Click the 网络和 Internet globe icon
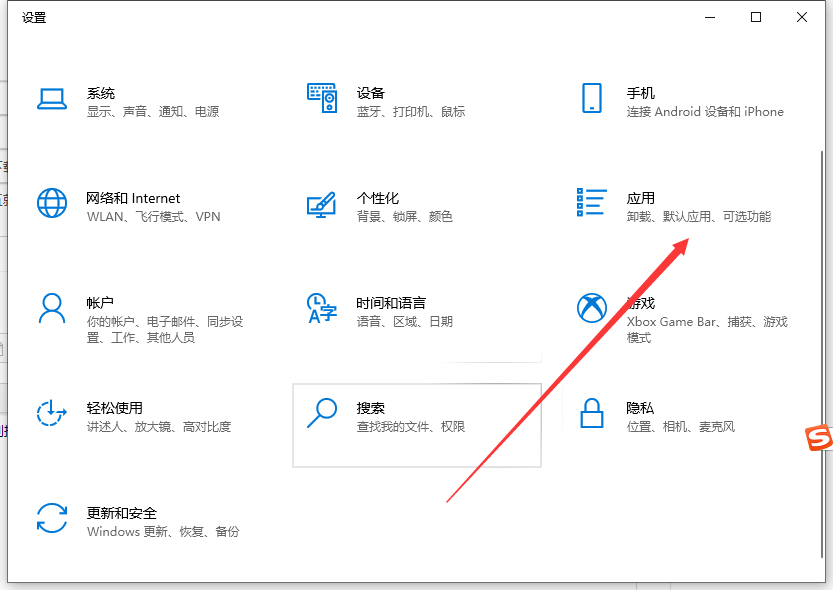 pyautogui.click(x=52, y=203)
